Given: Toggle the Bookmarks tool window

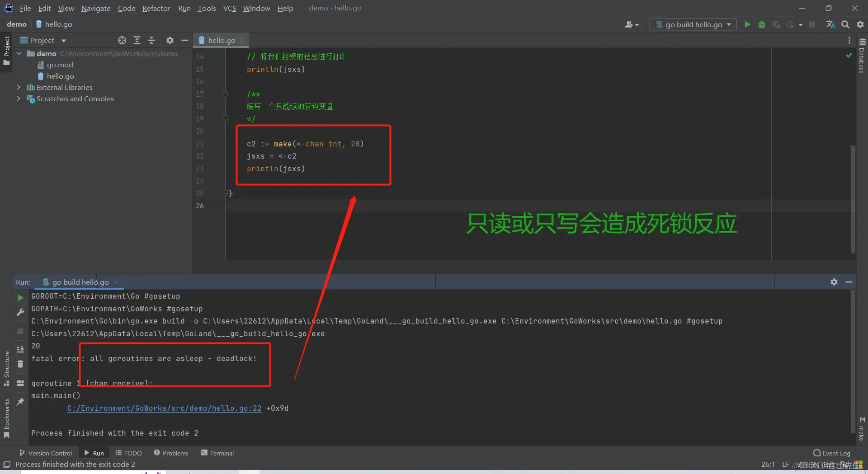Looking at the screenshot, I should [x=6, y=418].
